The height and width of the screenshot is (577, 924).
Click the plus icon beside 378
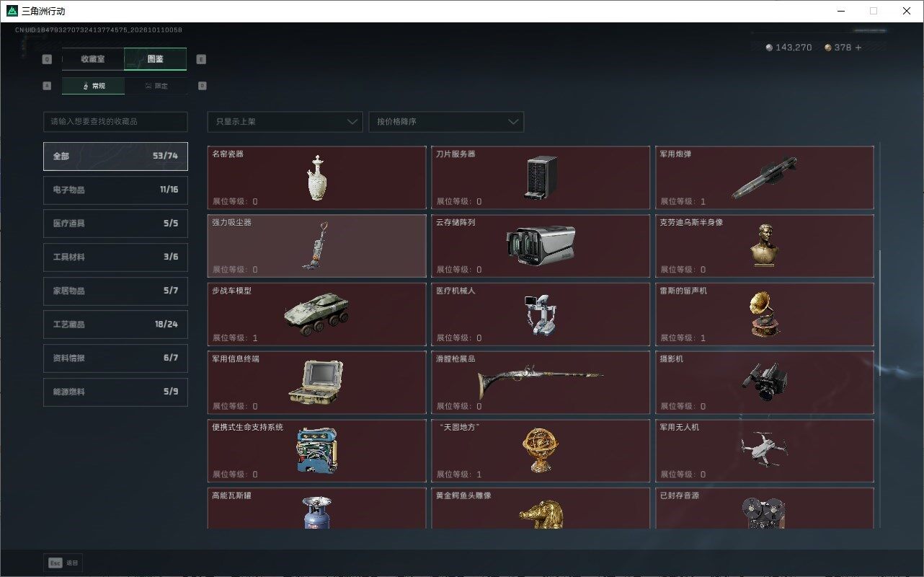click(858, 48)
